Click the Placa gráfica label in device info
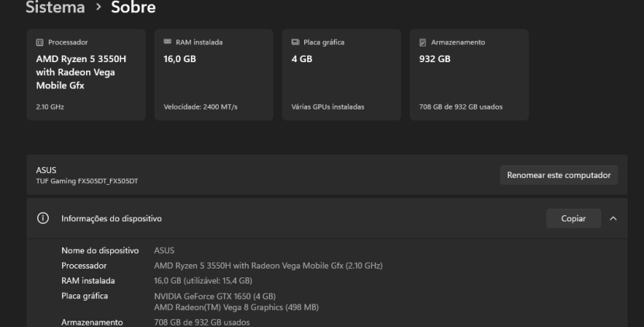Viewport: 644px width, 327px height. click(85, 296)
